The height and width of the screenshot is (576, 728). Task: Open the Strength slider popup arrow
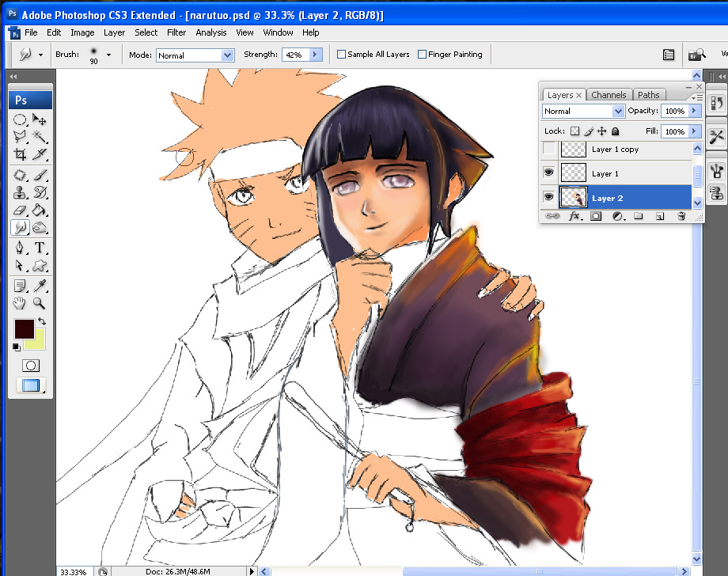click(x=315, y=55)
